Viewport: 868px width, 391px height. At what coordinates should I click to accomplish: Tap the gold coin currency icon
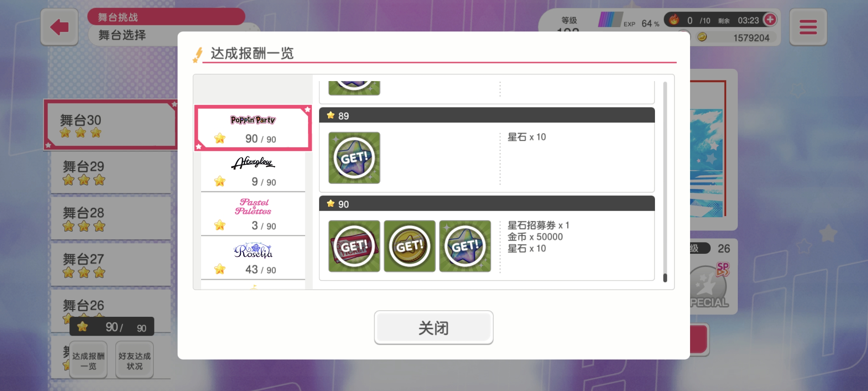point(702,37)
